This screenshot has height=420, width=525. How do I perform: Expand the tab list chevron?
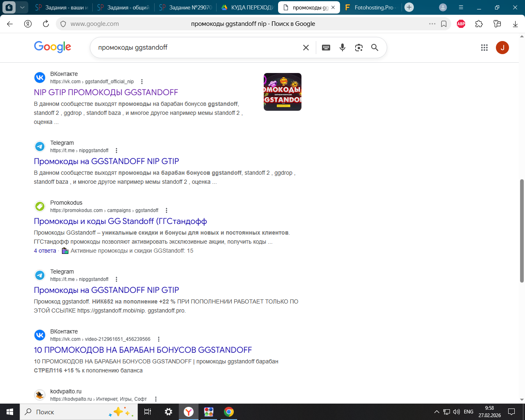[x=22, y=7]
